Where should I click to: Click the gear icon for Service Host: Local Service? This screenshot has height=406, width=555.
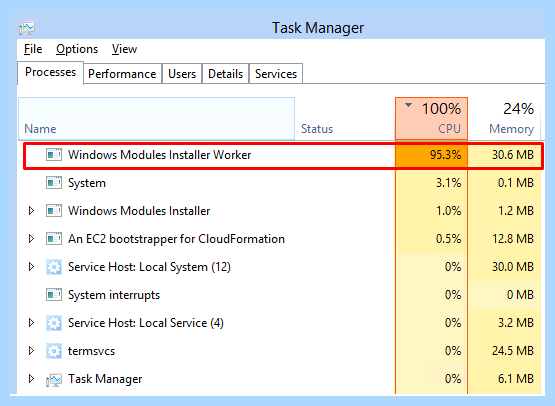coord(54,323)
